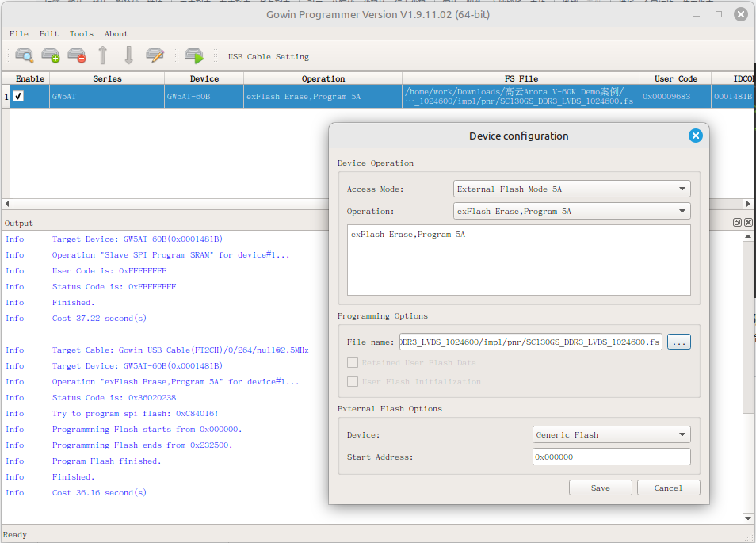The width and height of the screenshot is (756, 543).
Task: Click the Cost 36.16 second(s) output line
Action: 99,493
